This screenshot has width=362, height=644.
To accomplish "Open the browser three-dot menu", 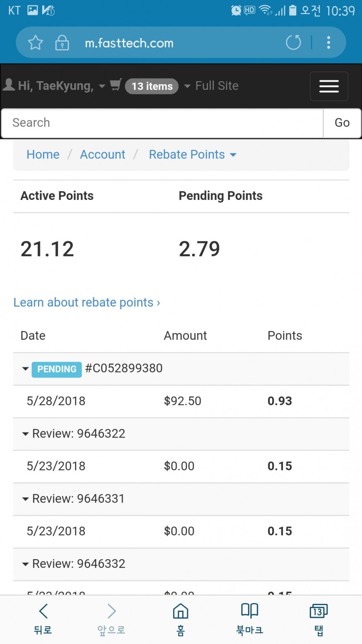I will [x=328, y=42].
